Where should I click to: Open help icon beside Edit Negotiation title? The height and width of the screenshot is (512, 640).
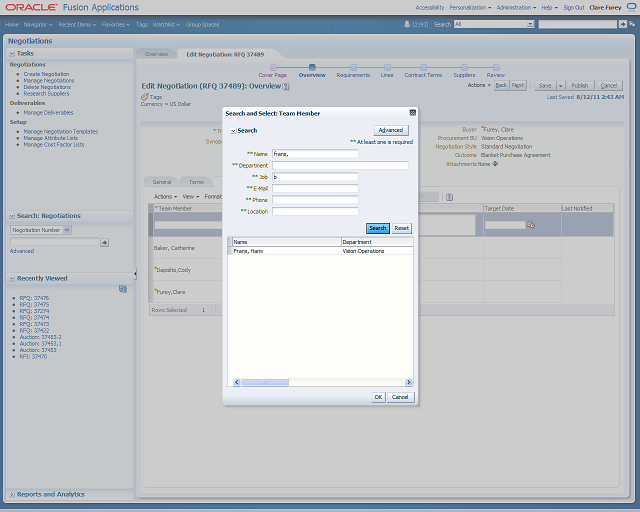pyautogui.click(x=286, y=87)
